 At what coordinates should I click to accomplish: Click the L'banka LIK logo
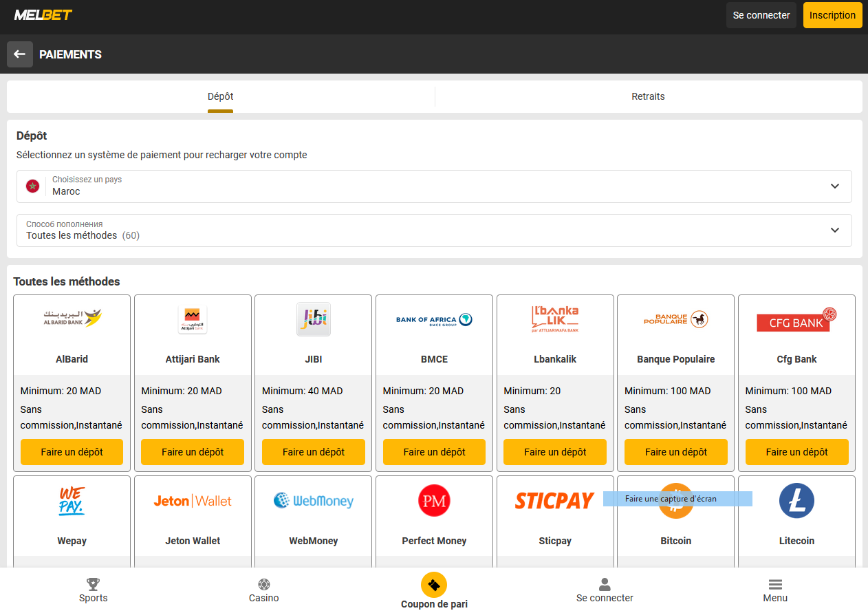555,319
